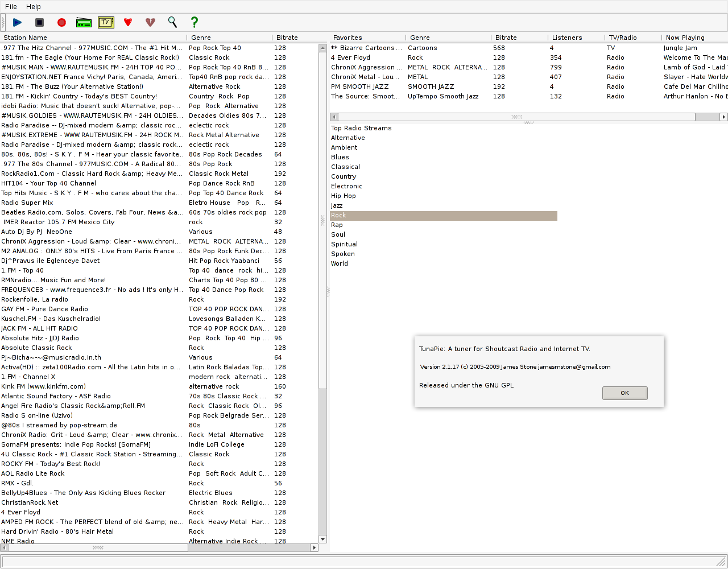Select the 4 Ever Floyd favorite row
Viewport: 728px width, 569px height.
529,57
